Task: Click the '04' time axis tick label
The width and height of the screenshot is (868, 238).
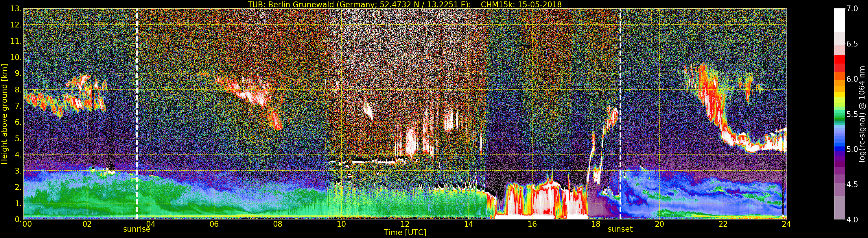Action: pos(151,224)
